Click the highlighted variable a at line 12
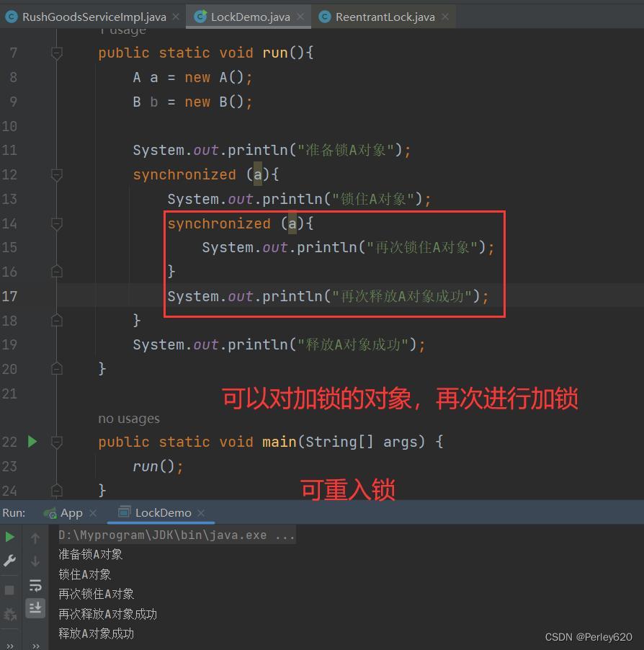 [x=258, y=174]
